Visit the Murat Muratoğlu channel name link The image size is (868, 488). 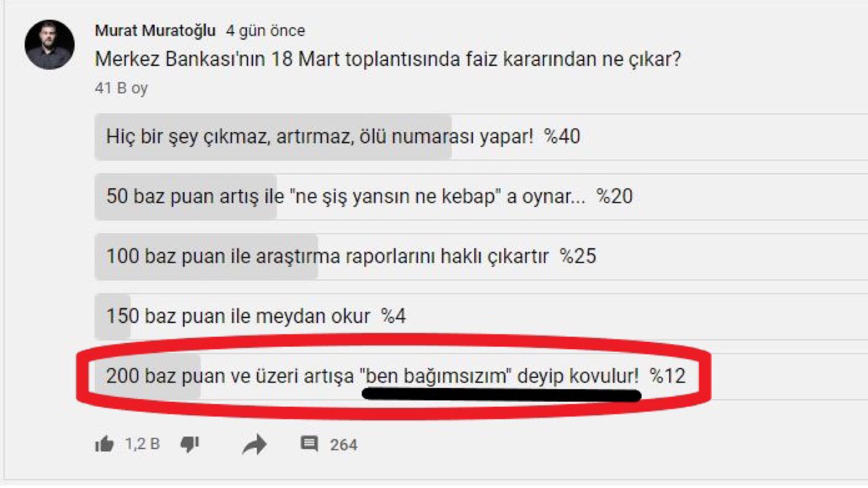(x=155, y=30)
